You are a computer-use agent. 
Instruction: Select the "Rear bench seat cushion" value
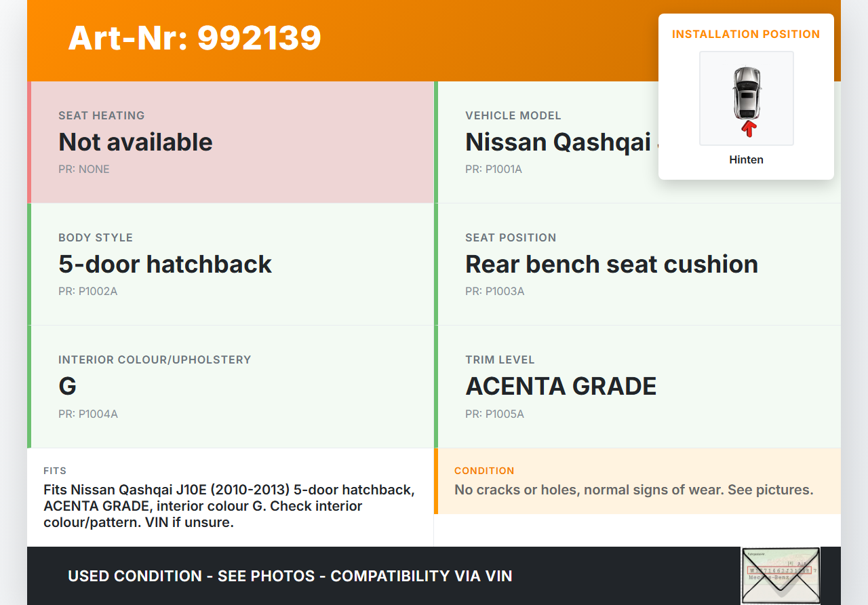[x=612, y=264]
